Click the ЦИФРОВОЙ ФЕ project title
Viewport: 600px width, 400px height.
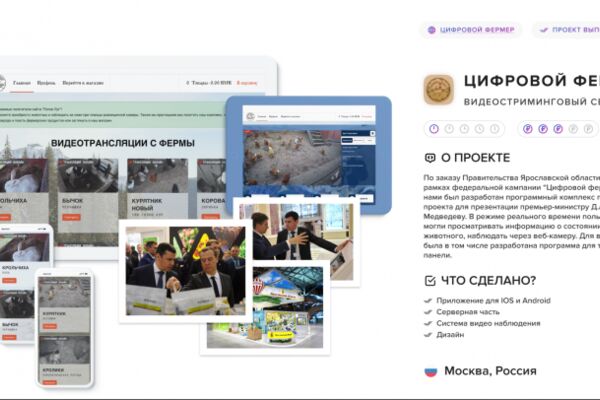(532, 81)
